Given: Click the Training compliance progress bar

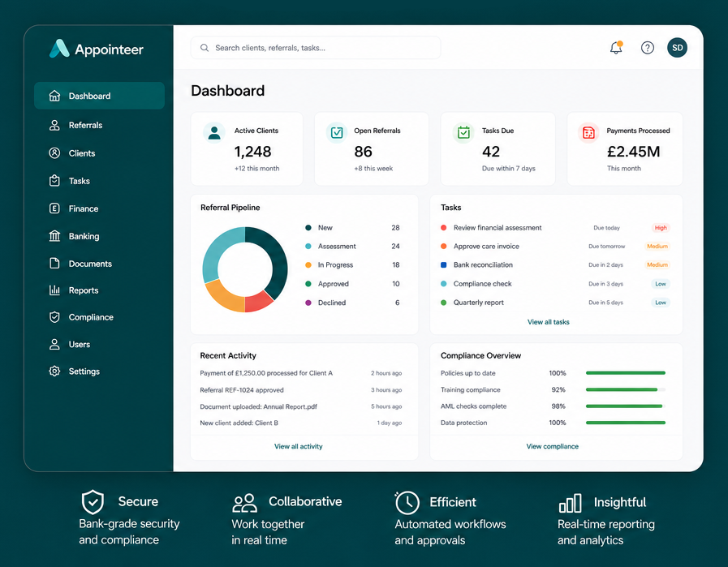Looking at the screenshot, I should (x=626, y=389).
